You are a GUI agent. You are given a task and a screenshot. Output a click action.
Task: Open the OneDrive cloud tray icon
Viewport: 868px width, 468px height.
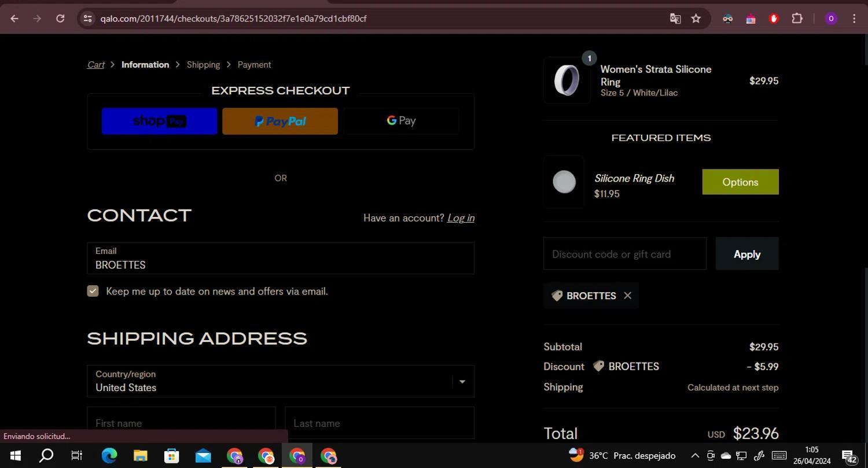(726, 456)
